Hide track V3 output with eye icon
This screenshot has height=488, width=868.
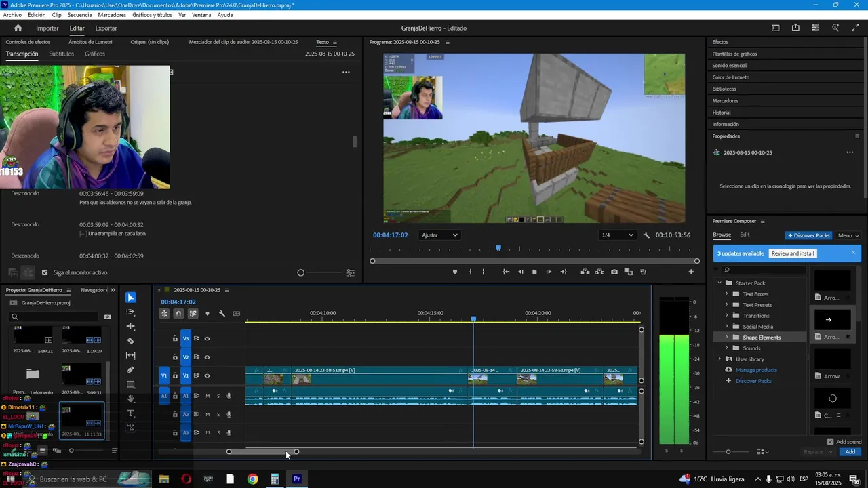point(208,338)
